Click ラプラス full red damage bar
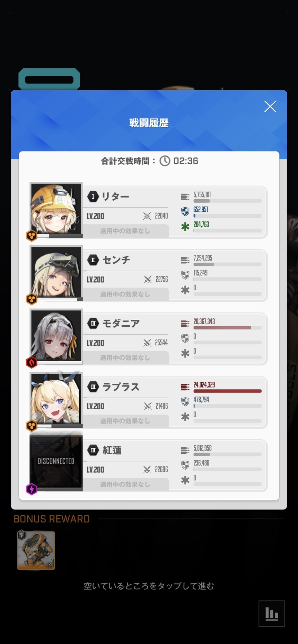298x644 pixels. click(x=227, y=391)
